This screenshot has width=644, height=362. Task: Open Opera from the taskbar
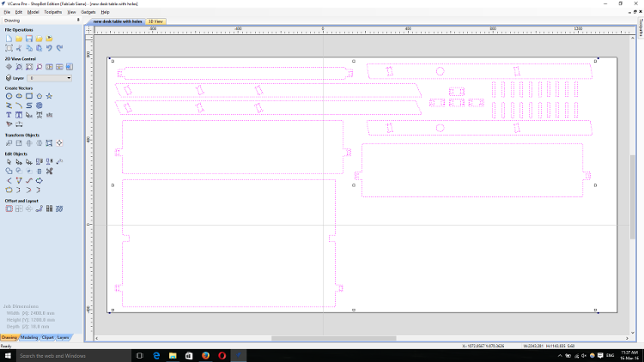[222, 356]
